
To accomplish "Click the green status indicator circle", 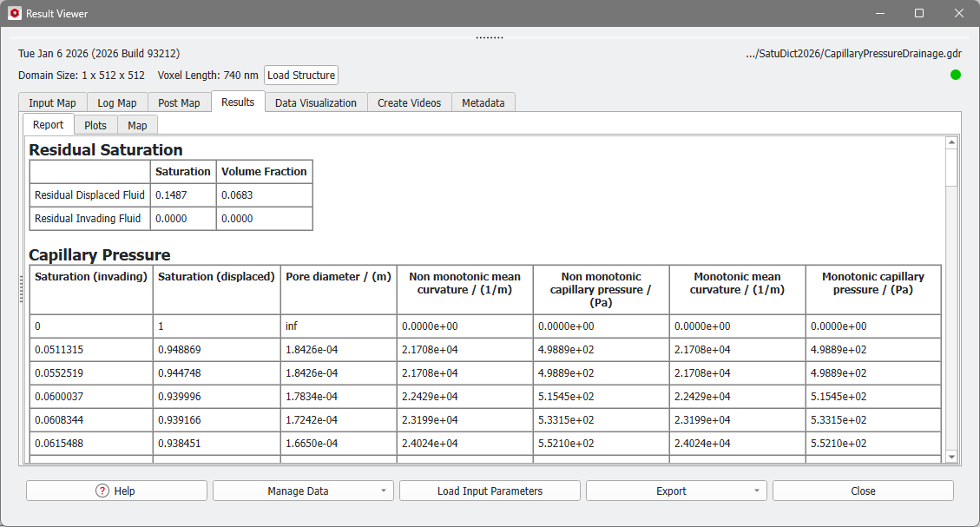I will 956,75.
